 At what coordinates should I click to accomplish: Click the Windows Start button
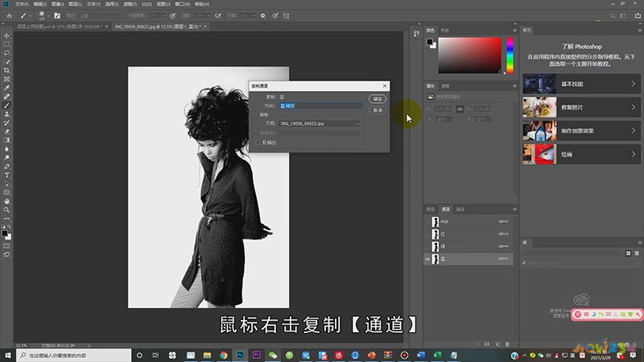7,355
